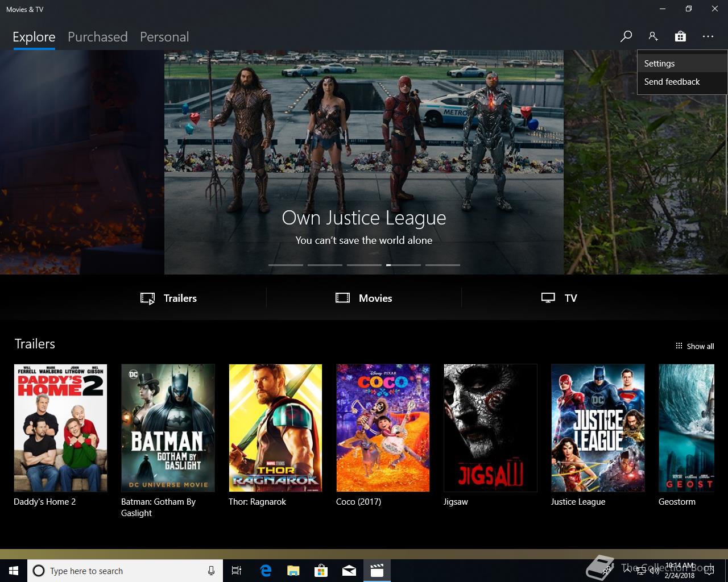Select the fifth carousel slide indicator
This screenshot has width=728, height=582.
coord(442,265)
